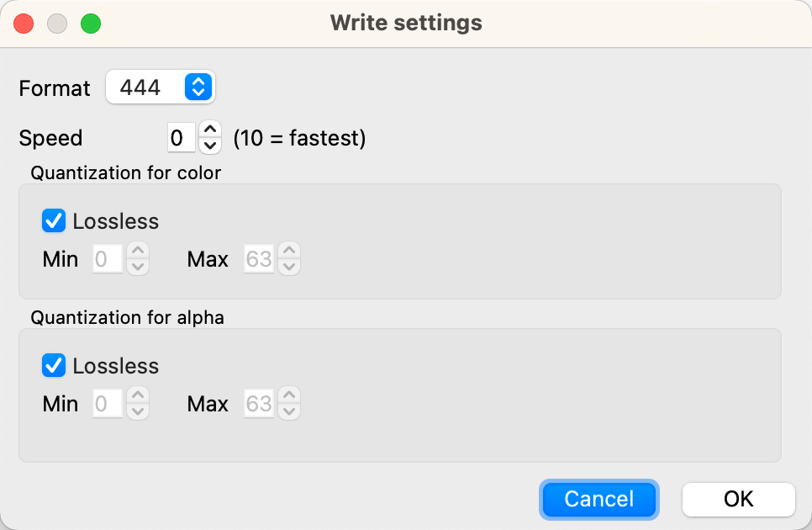The image size is (812, 530).
Task: Uncheck Lossless under Quantization for alpha
Action: 55,366
